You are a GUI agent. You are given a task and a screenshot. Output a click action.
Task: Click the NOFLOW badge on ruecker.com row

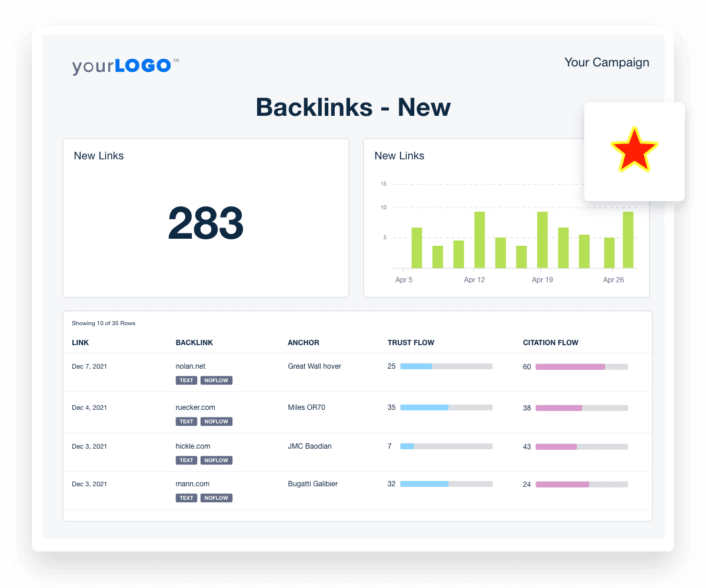click(216, 421)
